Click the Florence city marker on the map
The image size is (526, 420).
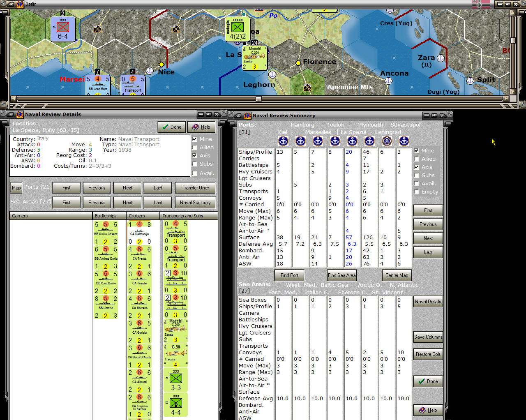(298, 63)
